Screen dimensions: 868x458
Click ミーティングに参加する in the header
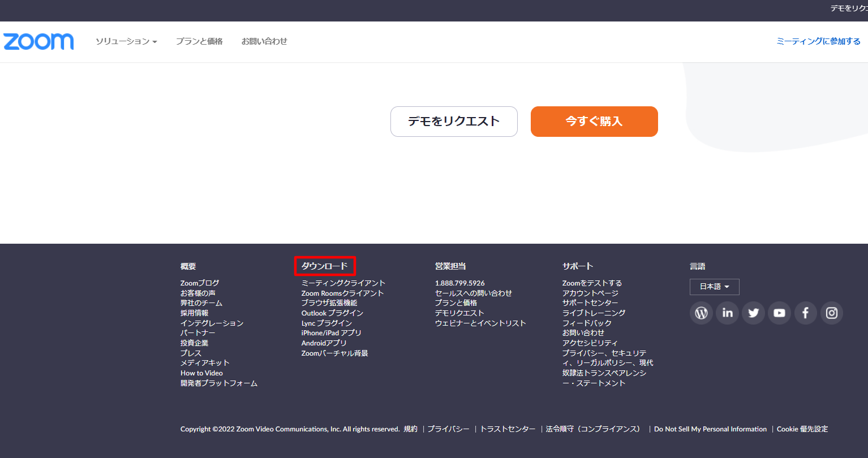point(818,41)
